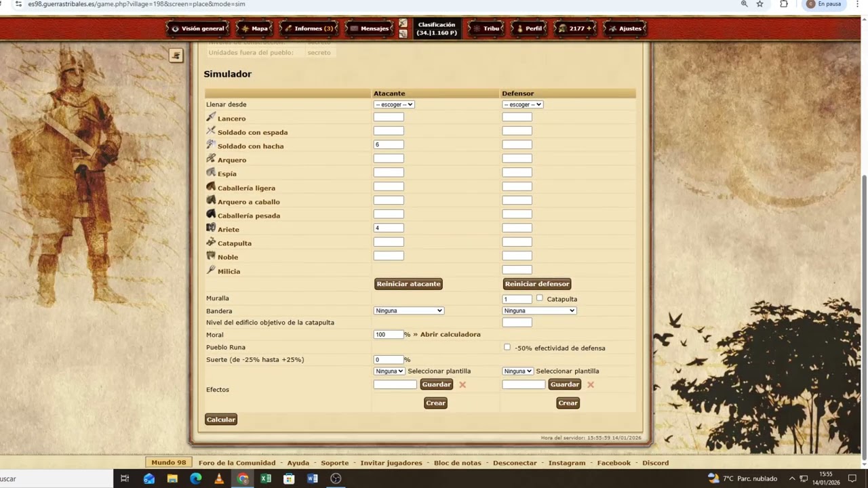This screenshot has width=868, height=488.
Task: Click the browser zoom magnifier icon
Action: click(744, 4)
